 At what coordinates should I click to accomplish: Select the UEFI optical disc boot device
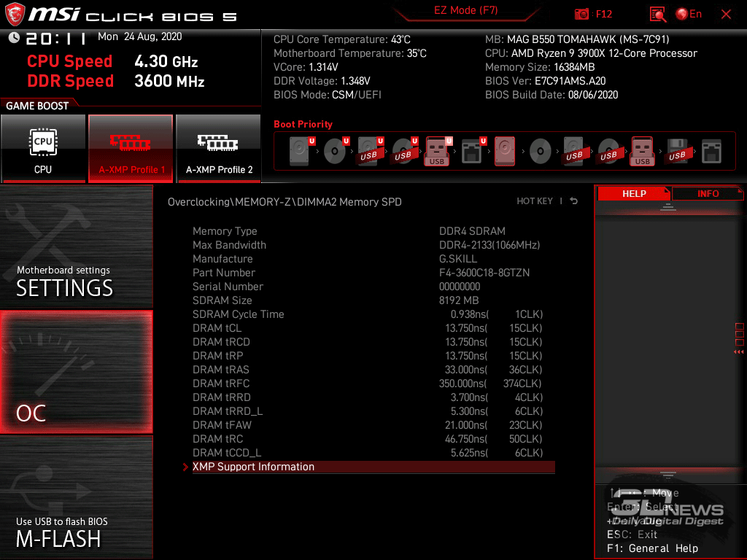(335, 151)
